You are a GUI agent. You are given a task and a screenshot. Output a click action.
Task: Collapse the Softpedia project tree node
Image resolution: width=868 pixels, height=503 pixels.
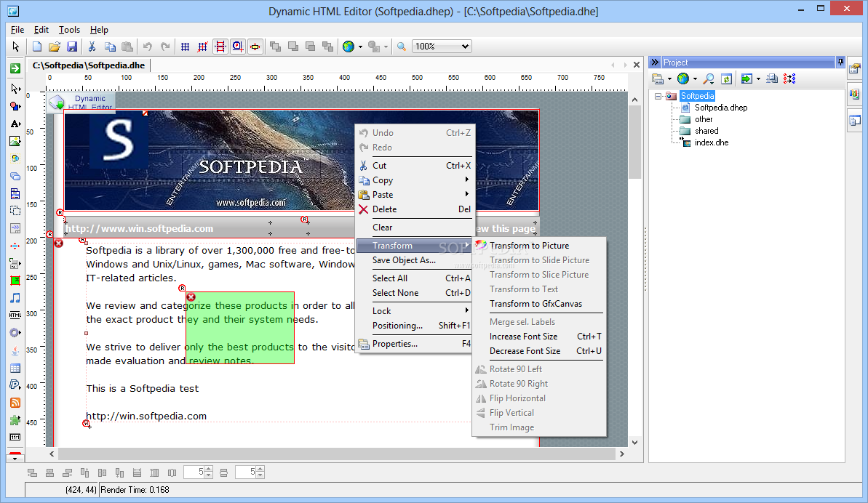[x=658, y=96]
